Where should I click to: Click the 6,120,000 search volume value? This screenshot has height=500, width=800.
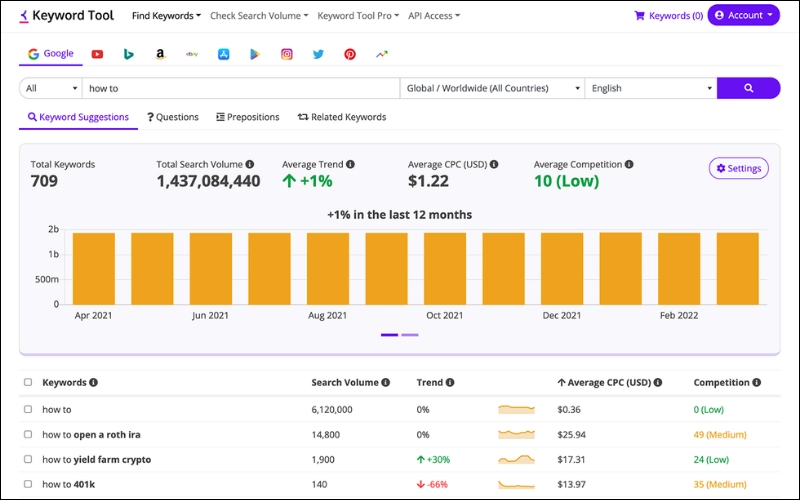pyautogui.click(x=332, y=410)
